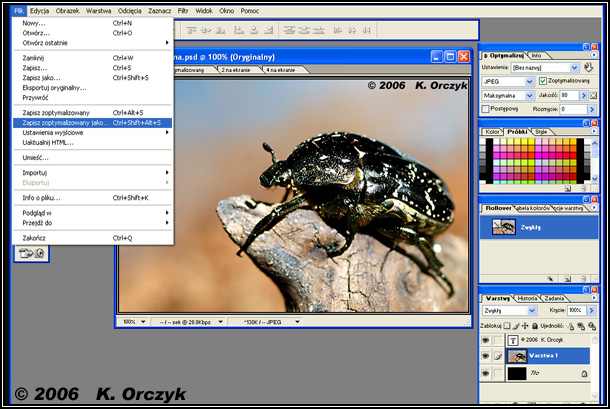The width and height of the screenshot is (610, 409).
Task: Click the delete swatch trash icon
Action: pyautogui.click(x=583, y=187)
